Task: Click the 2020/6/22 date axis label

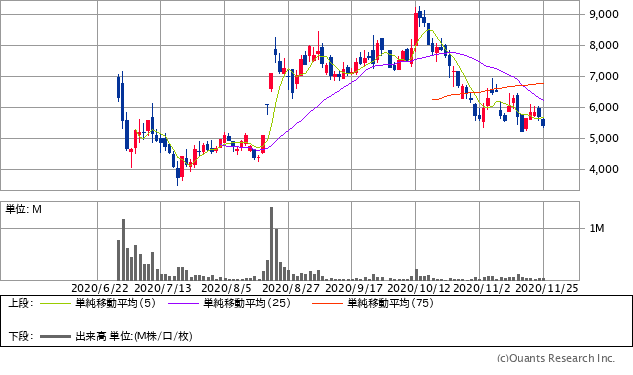Action: (100, 288)
